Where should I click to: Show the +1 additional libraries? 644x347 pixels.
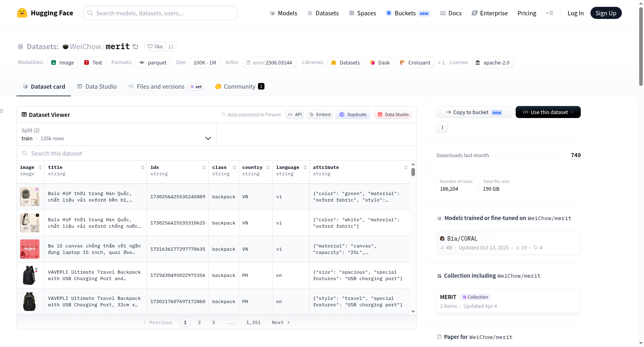[442, 63]
